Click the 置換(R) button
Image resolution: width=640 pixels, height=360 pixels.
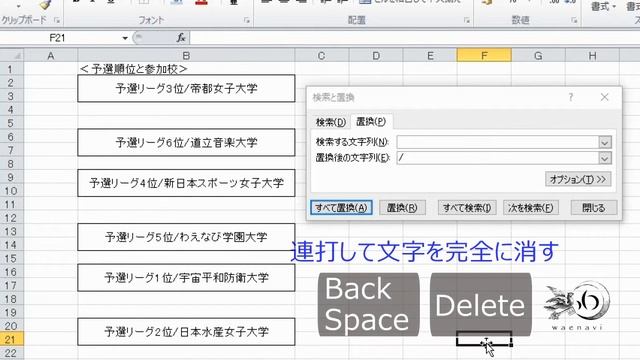click(x=402, y=208)
